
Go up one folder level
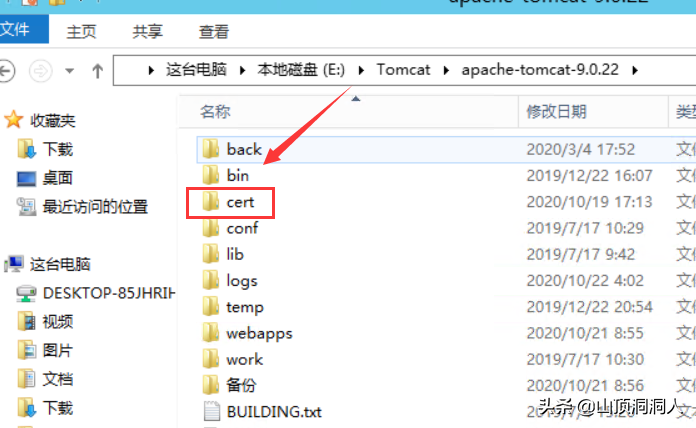click(x=98, y=71)
